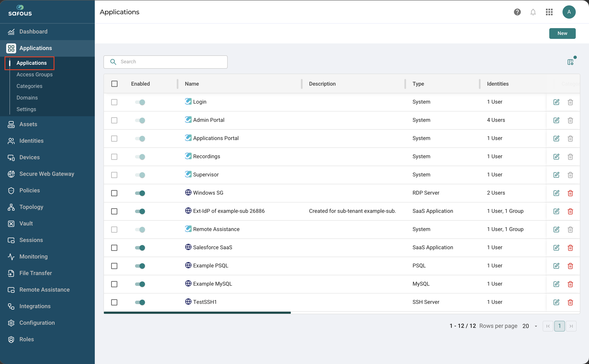The width and height of the screenshot is (589, 364).
Task: Tick the select-all checkbox in table header
Action: (x=114, y=84)
